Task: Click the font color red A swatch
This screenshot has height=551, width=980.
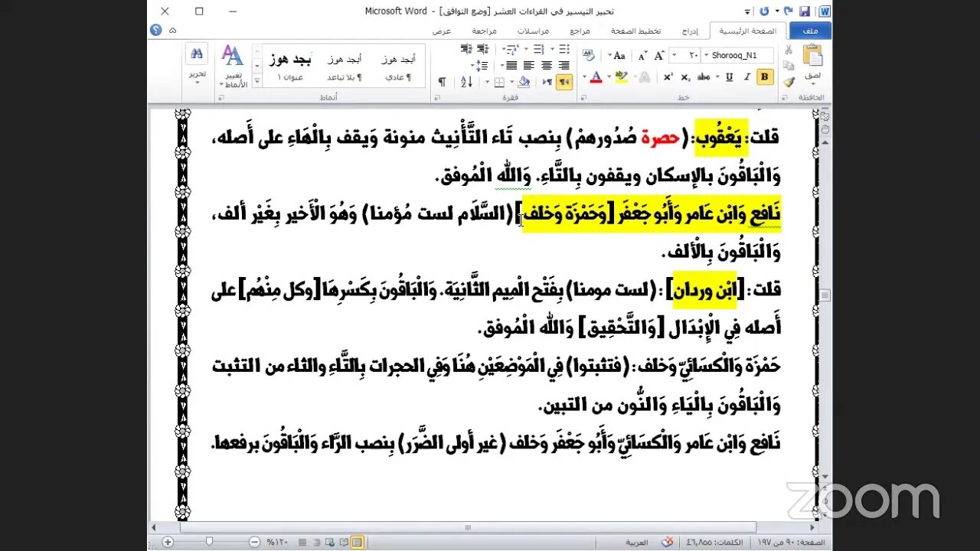Action: pyautogui.click(x=597, y=77)
